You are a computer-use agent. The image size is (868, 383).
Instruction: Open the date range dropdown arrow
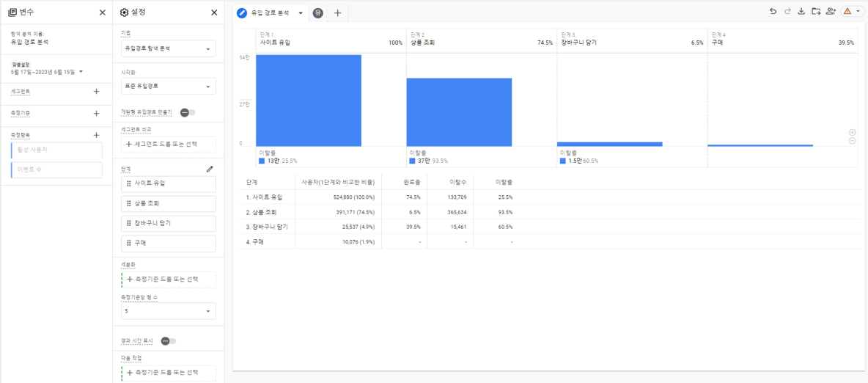[x=81, y=71]
